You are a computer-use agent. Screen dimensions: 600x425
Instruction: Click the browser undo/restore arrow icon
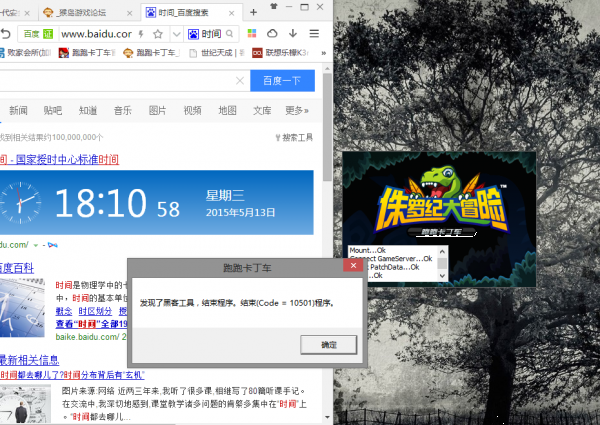coord(5,34)
